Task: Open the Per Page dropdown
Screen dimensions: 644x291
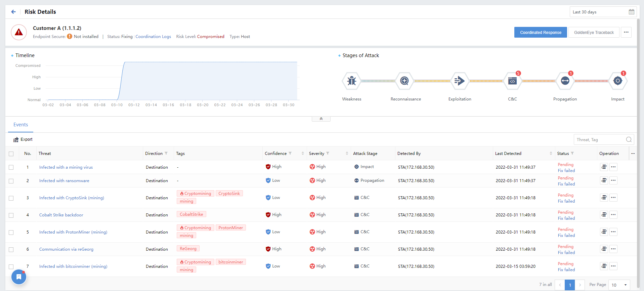Action: tap(619, 285)
